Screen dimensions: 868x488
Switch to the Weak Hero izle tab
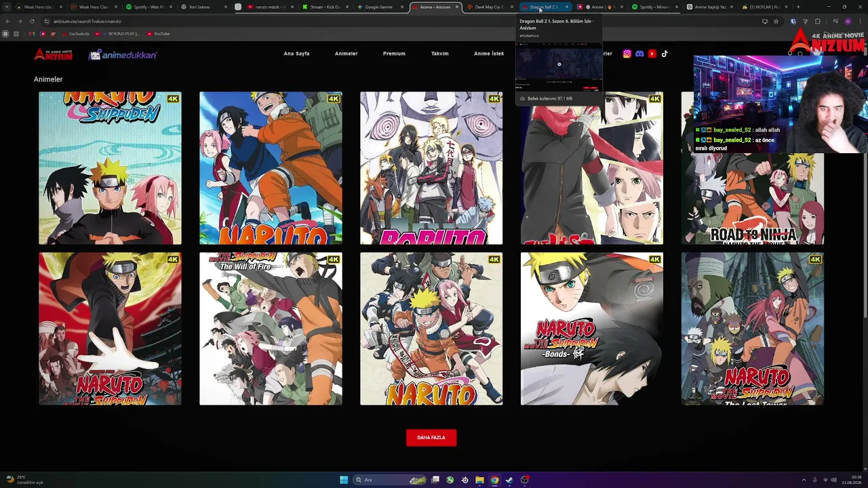click(x=37, y=7)
